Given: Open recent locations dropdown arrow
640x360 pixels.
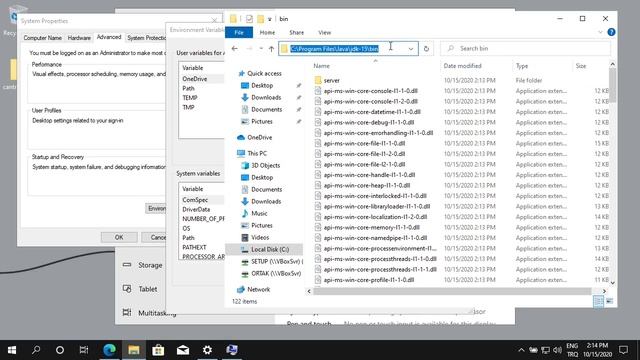Looking at the screenshot, I should click(x=261, y=49).
